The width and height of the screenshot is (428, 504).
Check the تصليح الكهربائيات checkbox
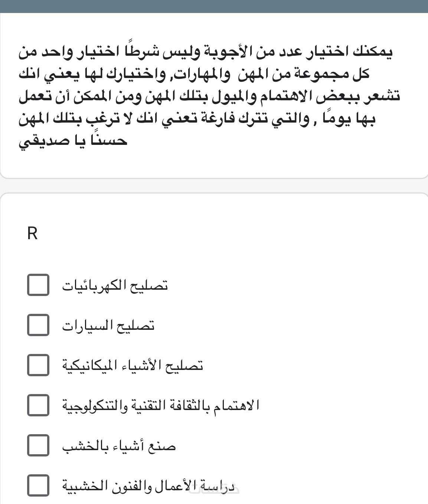tap(38, 285)
